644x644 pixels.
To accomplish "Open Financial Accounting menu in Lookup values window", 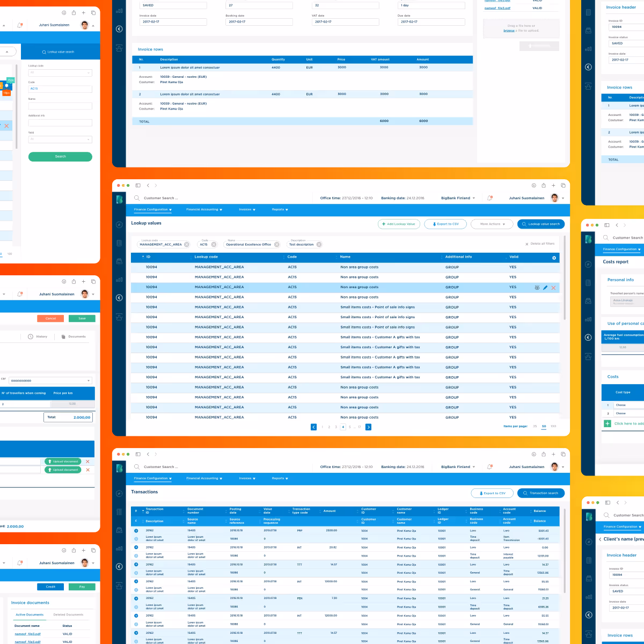I will point(204,209).
